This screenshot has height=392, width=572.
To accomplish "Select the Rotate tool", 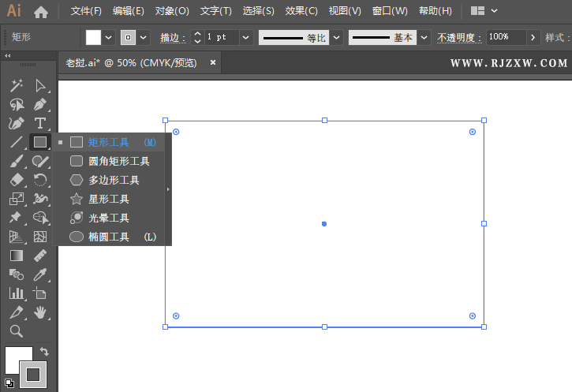I will coord(40,180).
